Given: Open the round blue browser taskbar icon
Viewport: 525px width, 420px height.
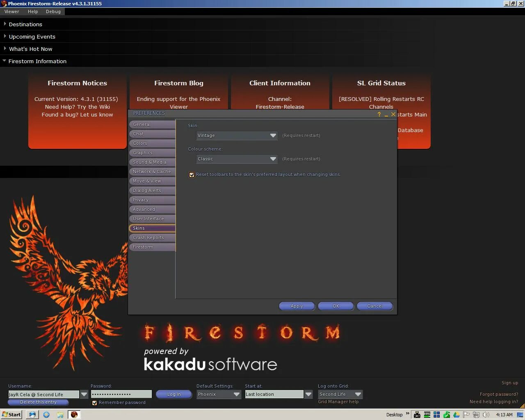Looking at the screenshot, I should click(x=46, y=414).
